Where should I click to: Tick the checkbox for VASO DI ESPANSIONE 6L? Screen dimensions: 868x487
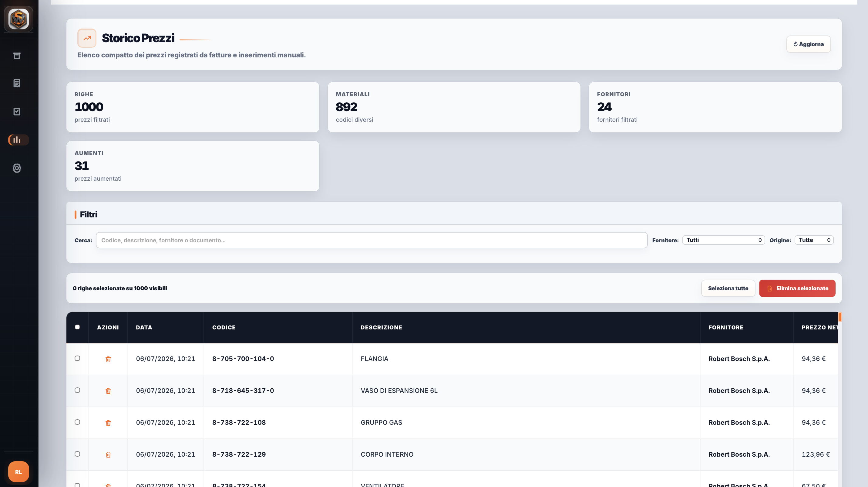pyautogui.click(x=77, y=390)
